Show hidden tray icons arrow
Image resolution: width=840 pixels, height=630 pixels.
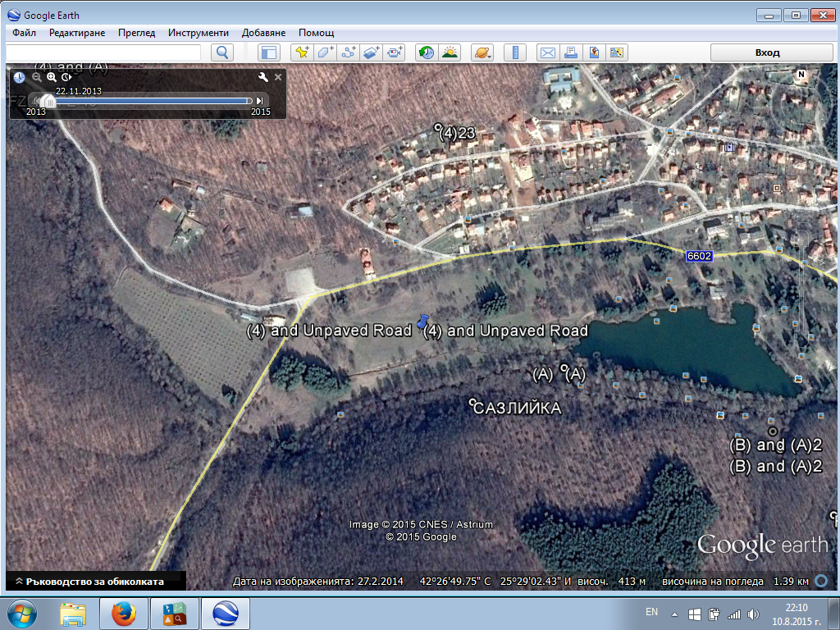pyautogui.click(x=674, y=614)
